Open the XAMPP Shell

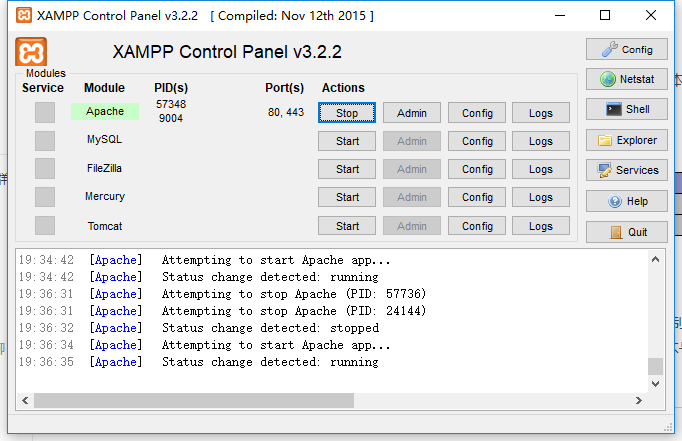coord(626,109)
